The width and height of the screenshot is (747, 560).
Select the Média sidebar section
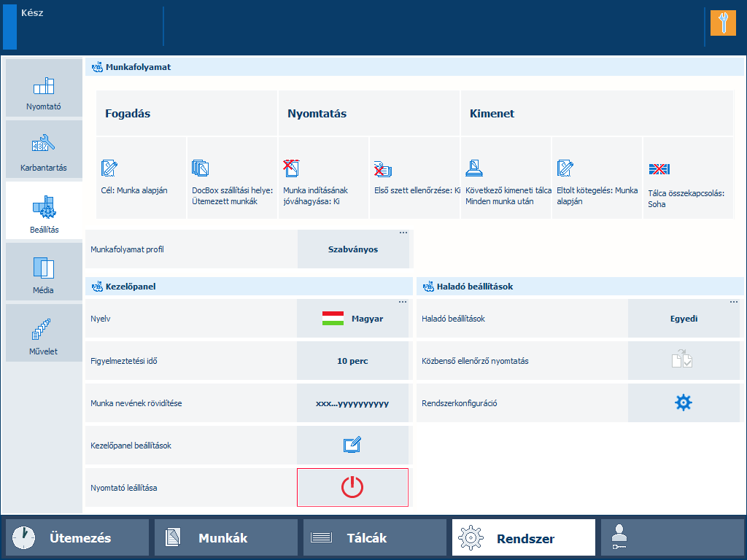[44, 273]
